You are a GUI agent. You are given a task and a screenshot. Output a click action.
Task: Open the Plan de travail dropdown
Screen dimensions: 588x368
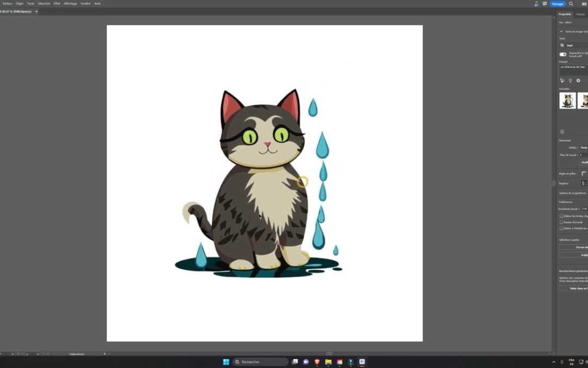coord(584,155)
